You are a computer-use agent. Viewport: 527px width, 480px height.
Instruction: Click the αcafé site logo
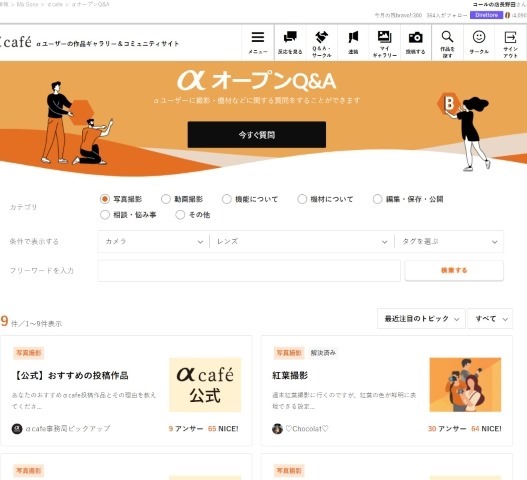click(x=15, y=42)
